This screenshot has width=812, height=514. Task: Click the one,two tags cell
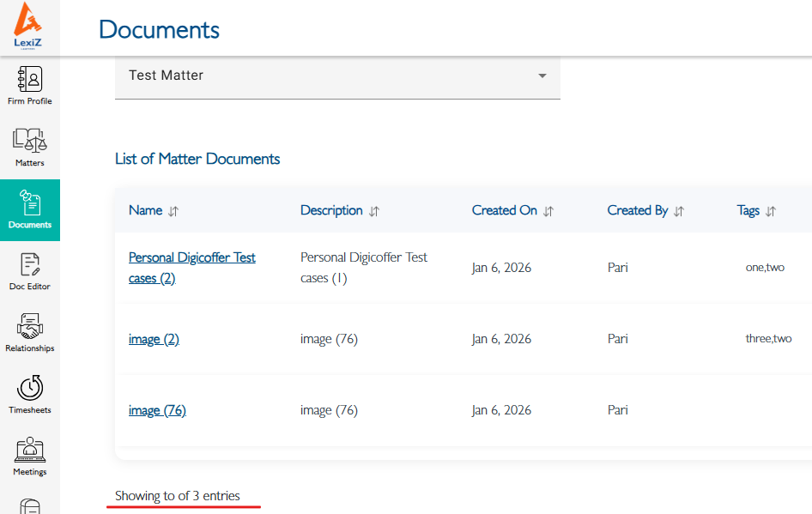point(765,268)
